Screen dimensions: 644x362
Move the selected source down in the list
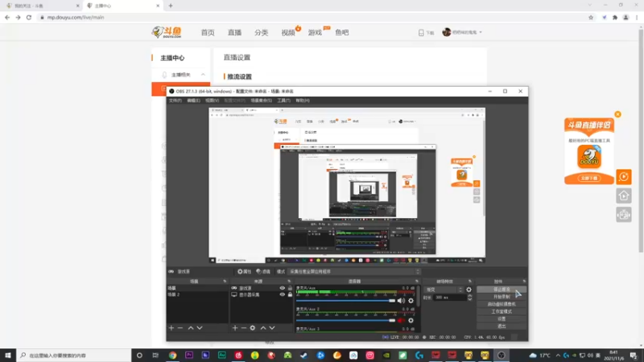(272, 328)
